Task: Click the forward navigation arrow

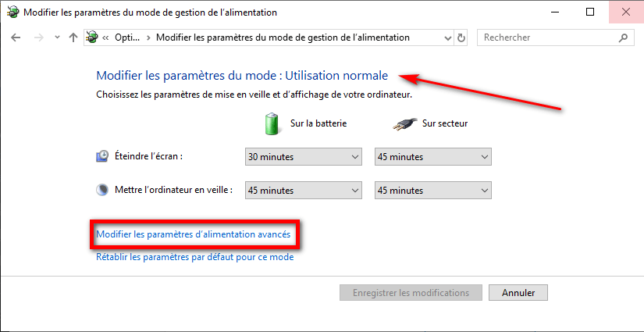Action: [39, 37]
